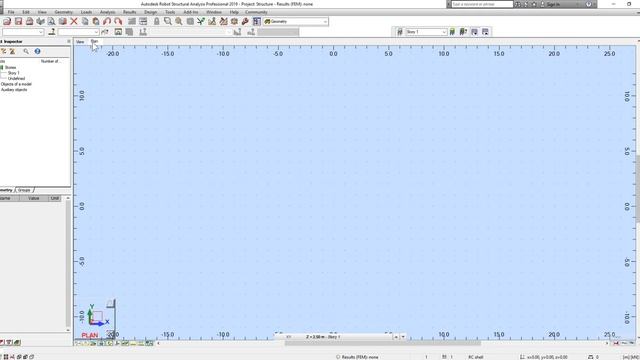
Task: Open the Tools menu
Action: [170, 12]
